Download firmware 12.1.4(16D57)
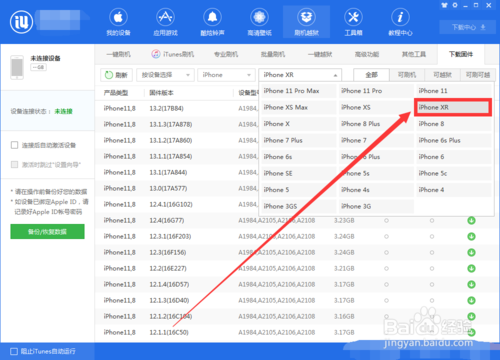The width and height of the screenshot is (500, 360). 471,284
